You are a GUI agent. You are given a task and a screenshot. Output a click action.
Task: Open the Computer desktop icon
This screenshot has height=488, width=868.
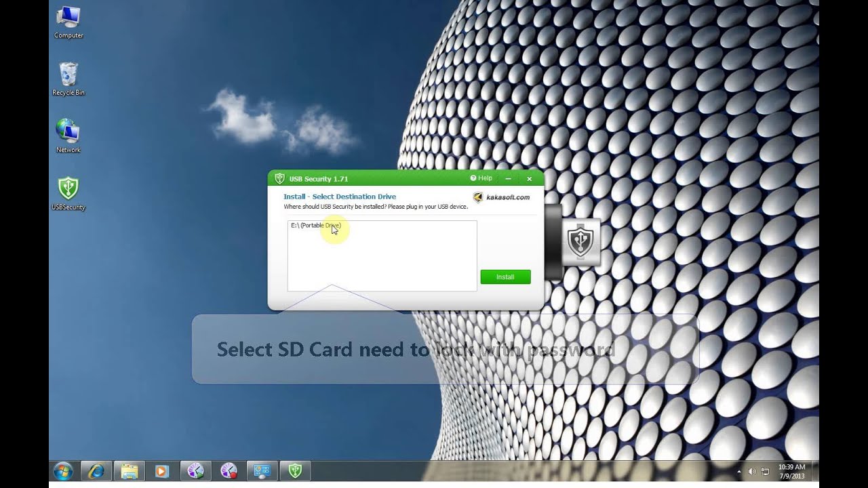pos(68,22)
